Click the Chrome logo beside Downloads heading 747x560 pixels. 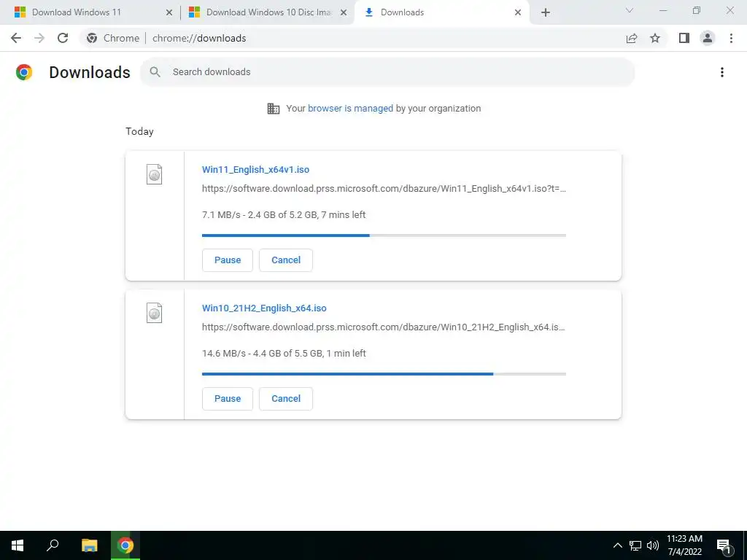[x=24, y=72]
